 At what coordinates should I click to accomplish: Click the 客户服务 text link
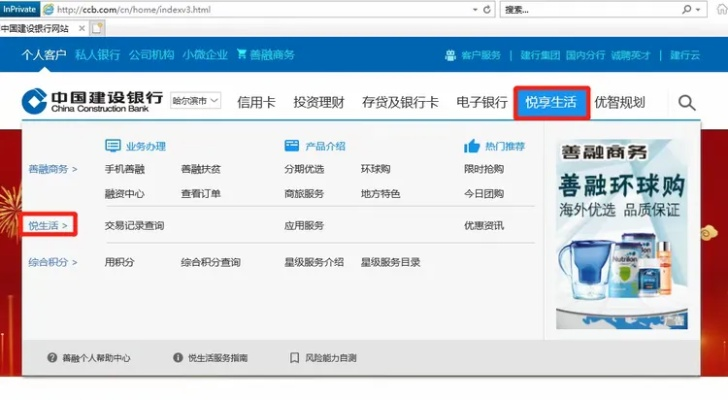point(481,55)
